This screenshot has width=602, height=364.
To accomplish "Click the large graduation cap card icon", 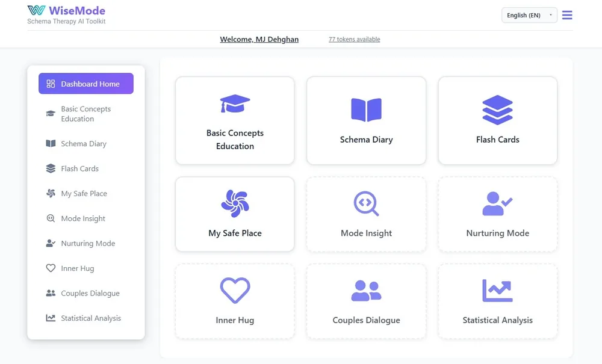I will pyautogui.click(x=235, y=103).
